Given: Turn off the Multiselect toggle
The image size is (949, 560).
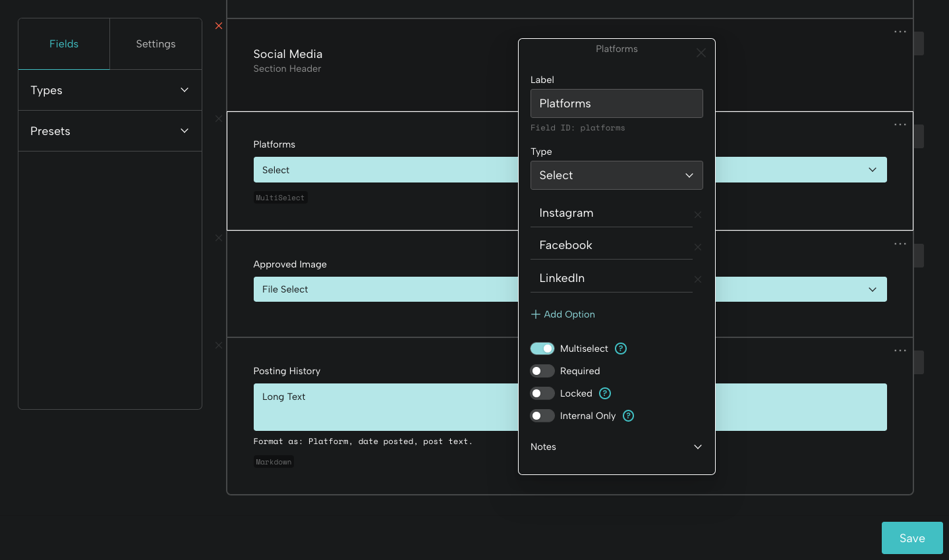Looking at the screenshot, I should [542, 349].
